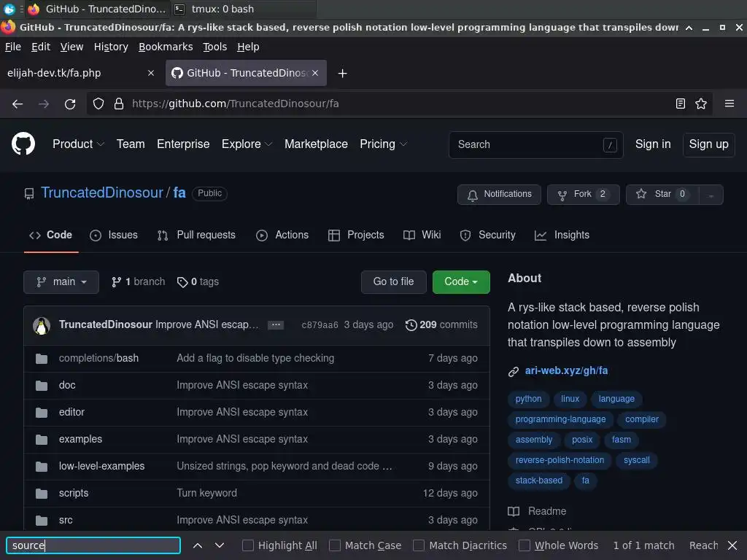Expand the commit message ellipsis button
The height and width of the screenshot is (560, 747).
tap(275, 324)
